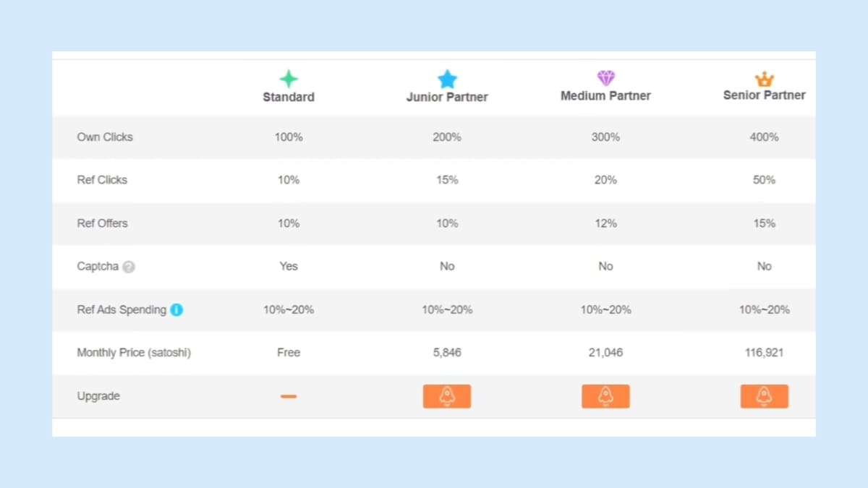This screenshot has width=868, height=488.
Task: Click the Senior Partner price 116,921
Action: pos(764,353)
